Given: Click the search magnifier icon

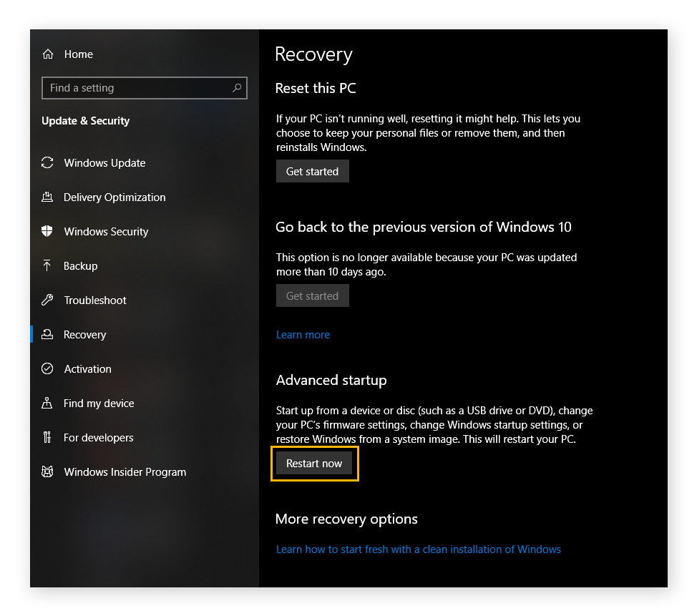Looking at the screenshot, I should click(x=237, y=87).
